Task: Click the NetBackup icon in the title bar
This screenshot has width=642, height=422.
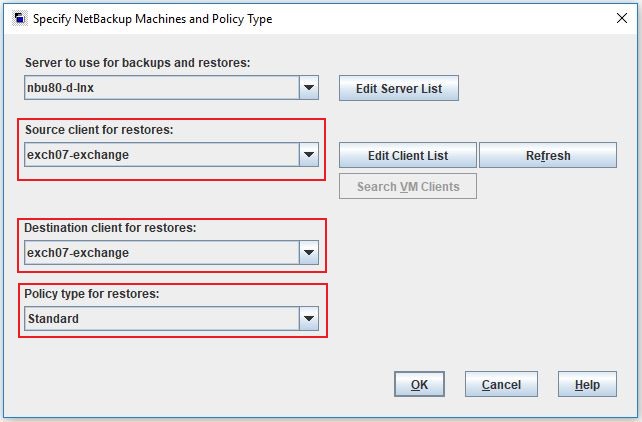Action: [x=20, y=18]
